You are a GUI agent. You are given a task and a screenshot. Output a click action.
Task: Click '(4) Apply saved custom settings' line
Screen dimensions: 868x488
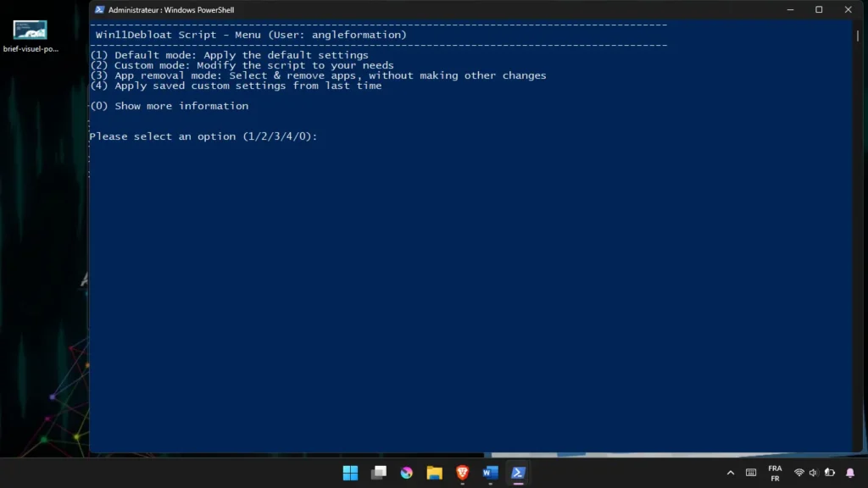click(x=236, y=86)
